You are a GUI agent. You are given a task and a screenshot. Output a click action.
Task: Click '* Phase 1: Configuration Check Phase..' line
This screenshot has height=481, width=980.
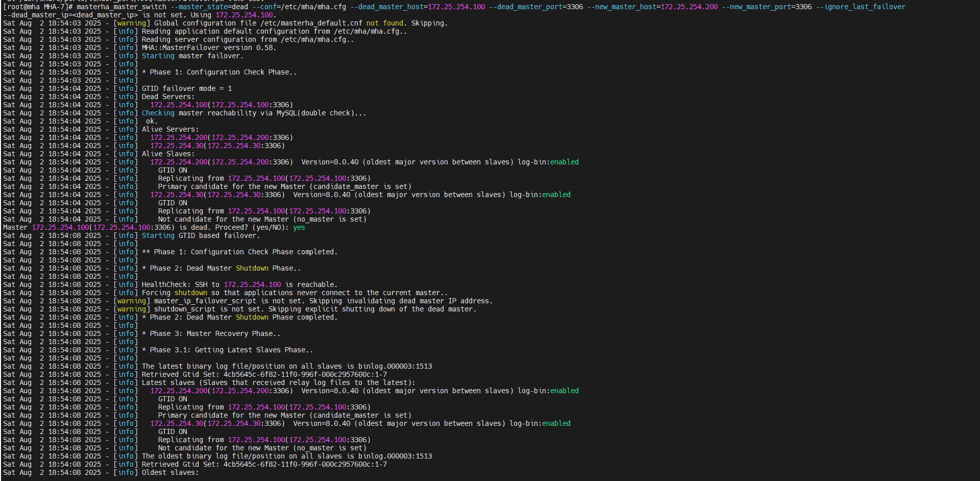tap(219, 72)
